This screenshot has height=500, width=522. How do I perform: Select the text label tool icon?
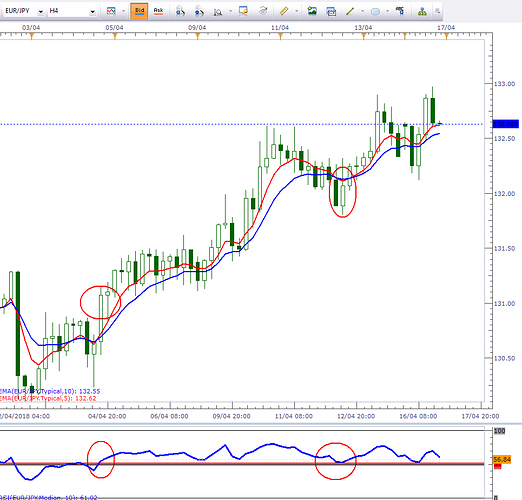(x=400, y=11)
